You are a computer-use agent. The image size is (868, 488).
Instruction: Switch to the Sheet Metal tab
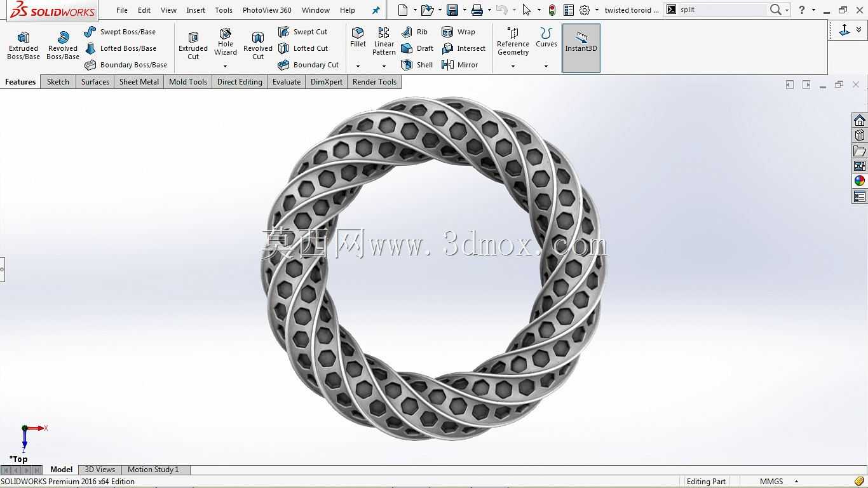point(139,82)
